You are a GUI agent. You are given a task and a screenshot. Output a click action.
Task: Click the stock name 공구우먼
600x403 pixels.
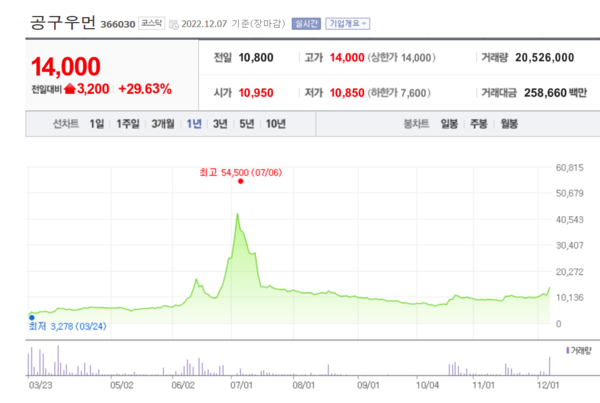point(63,23)
